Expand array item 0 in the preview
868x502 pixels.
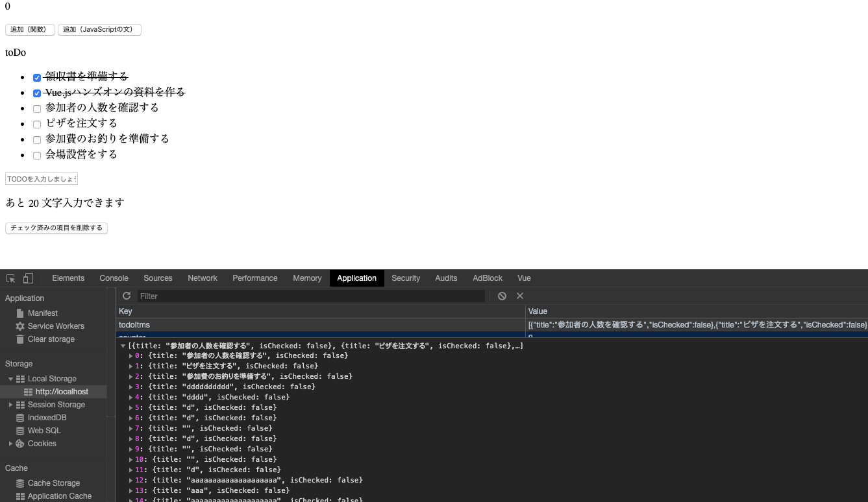point(131,355)
